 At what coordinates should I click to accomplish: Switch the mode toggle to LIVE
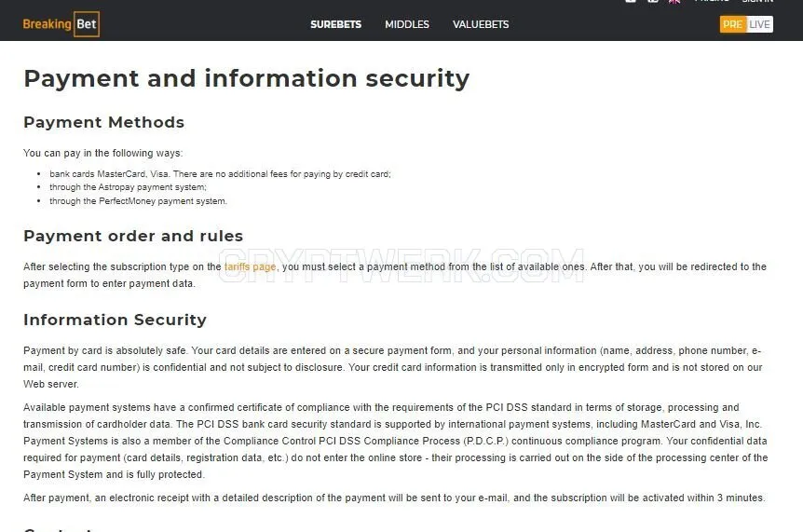(759, 24)
